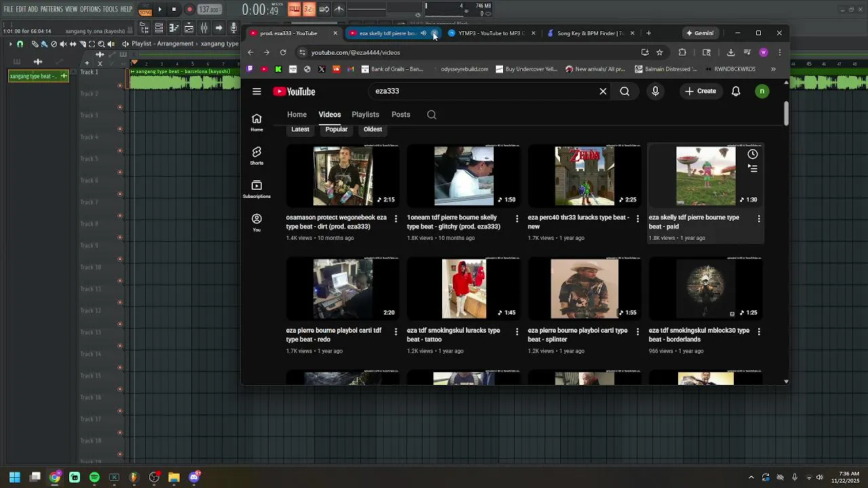This screenshot has width=868, height=488.
Task: Open action menu for 'beat - splinter' video
Action: tap(637, 332)
